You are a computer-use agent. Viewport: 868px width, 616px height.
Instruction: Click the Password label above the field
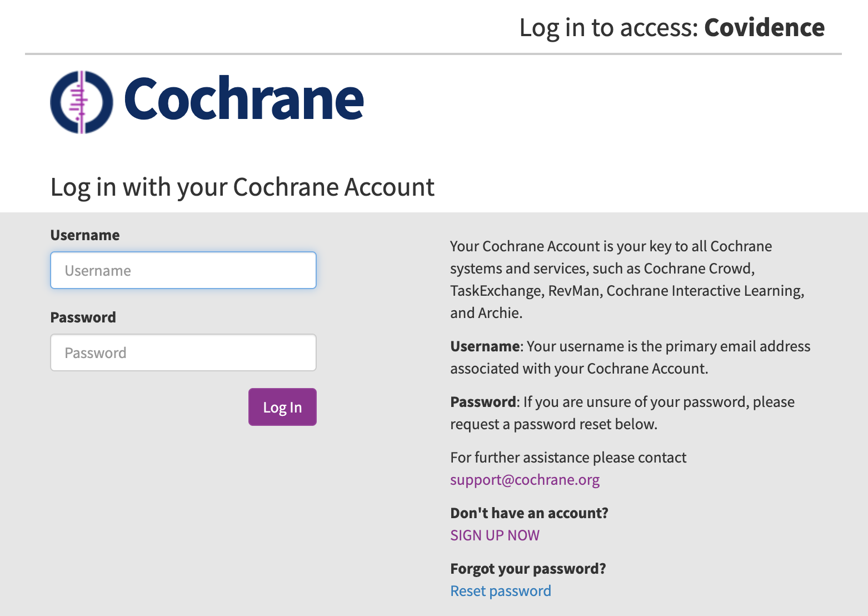point(83,317)
